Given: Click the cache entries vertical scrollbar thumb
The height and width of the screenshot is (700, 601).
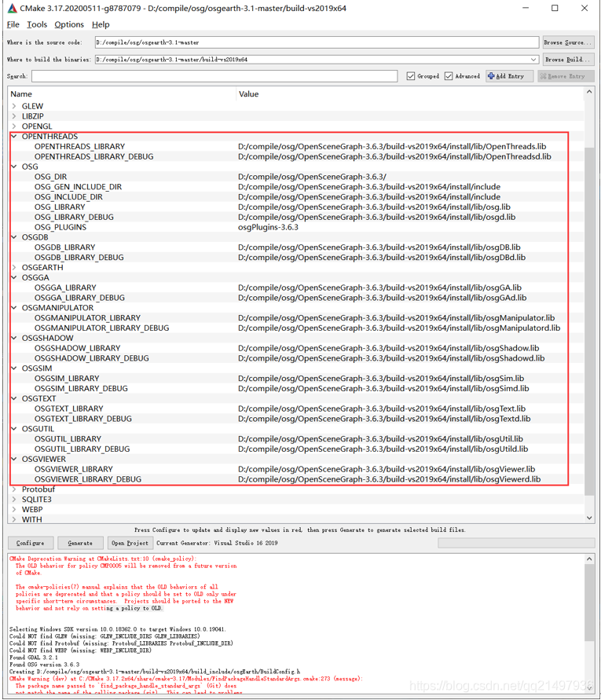Looking at the screenshot, I should coord(589,321).
